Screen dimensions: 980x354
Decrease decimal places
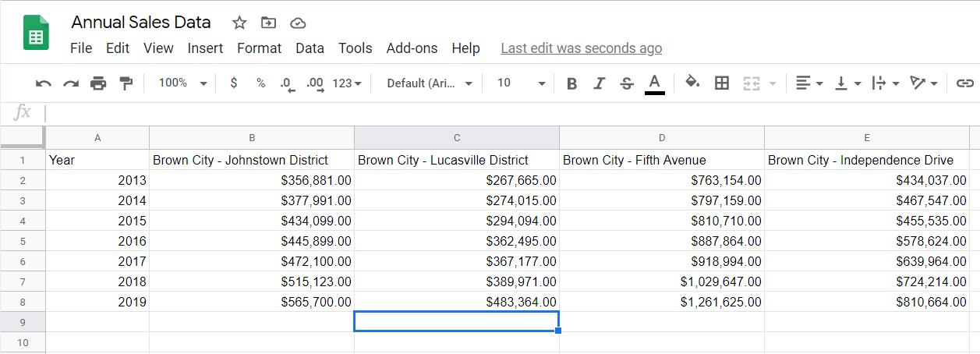pyautogui.click(x=287, y=83)
